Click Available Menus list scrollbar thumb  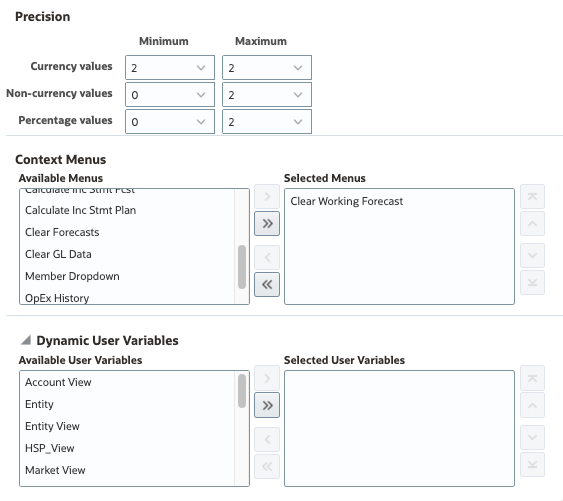click(242, 267)
